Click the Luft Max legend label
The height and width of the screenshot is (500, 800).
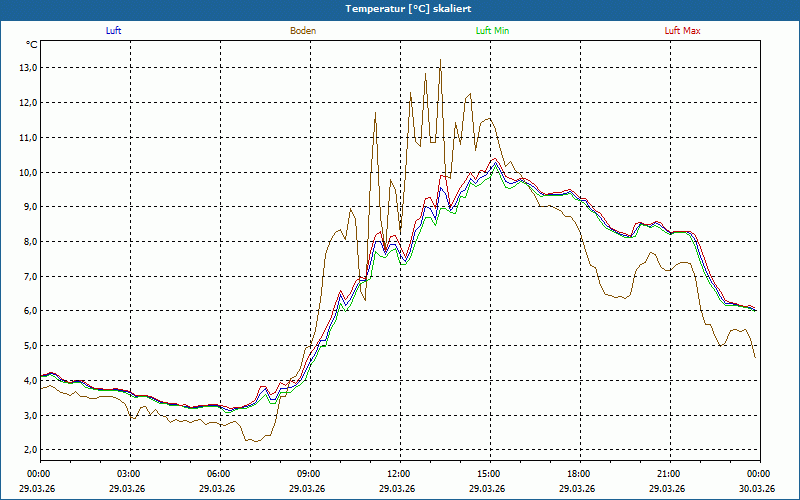683,31
